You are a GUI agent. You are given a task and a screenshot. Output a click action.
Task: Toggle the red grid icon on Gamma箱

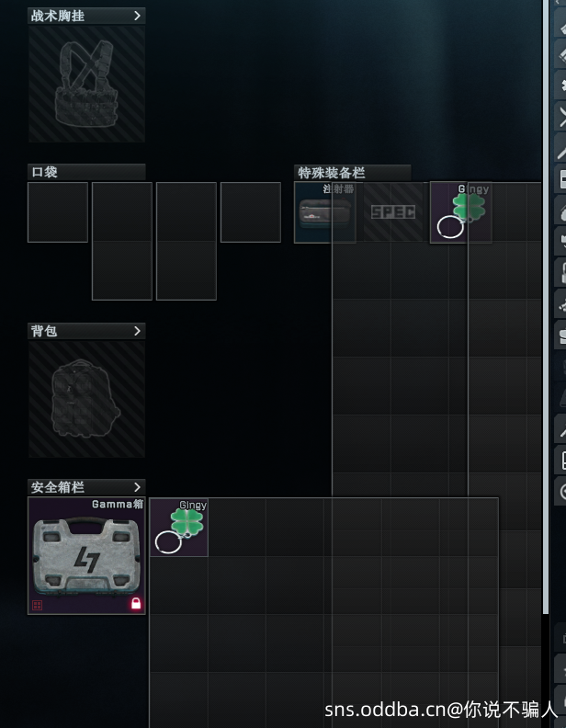point(37,605)
